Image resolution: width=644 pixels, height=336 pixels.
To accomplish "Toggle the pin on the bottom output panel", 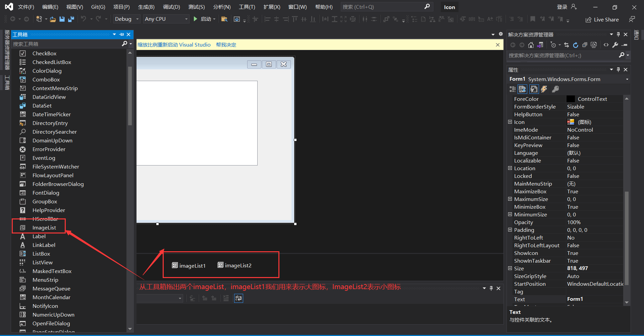I will point(491,288).
